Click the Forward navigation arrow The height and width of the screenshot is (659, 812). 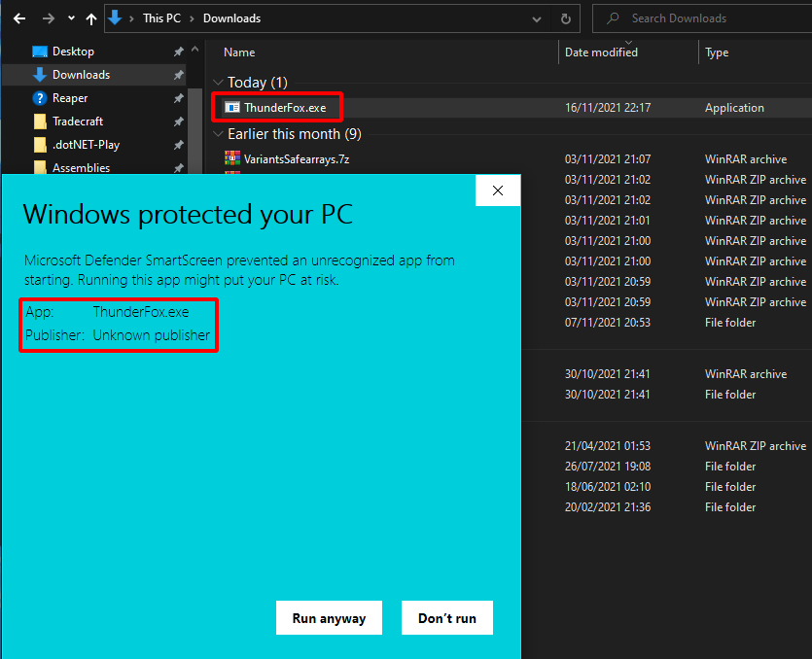click(x=49, y=18)
